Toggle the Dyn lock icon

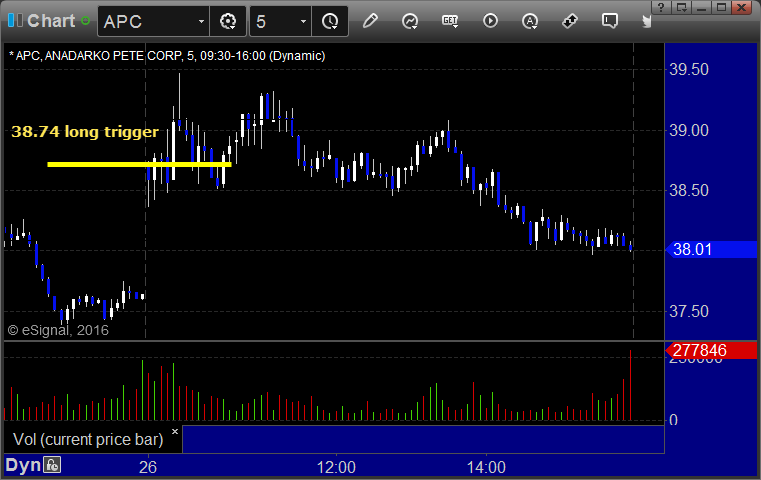point(52,465)
